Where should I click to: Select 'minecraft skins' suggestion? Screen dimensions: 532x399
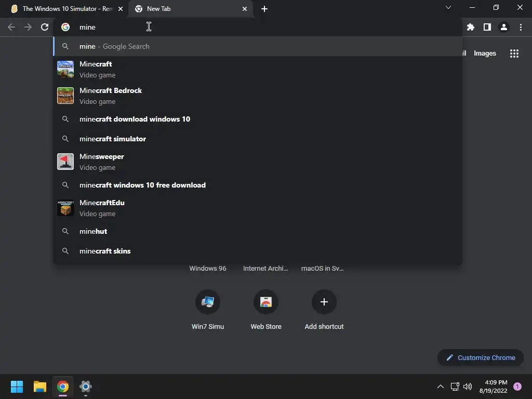pyautogui.click(x=258, y=251)
